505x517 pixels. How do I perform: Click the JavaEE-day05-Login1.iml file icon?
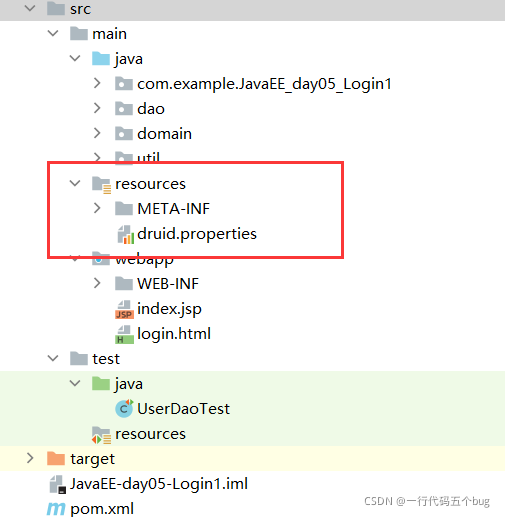(x=57, y=484)
